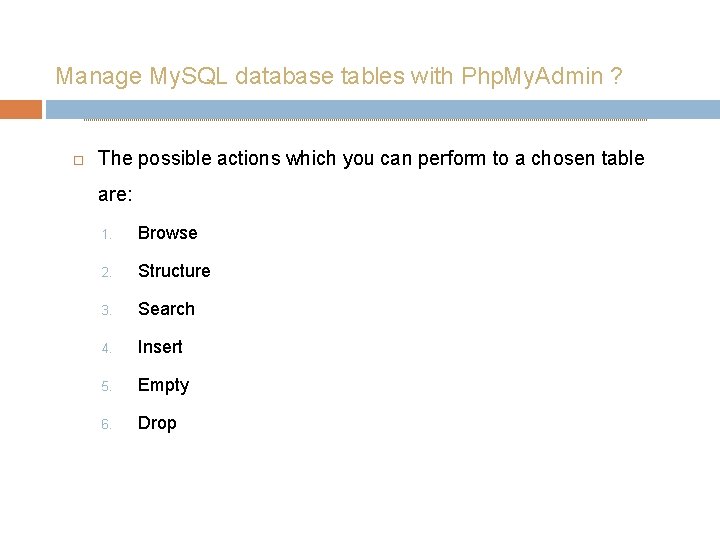The height and width of the screenshot is (540, 720).
Task: Click the 'Drop' list item
Action: [157, 423]
